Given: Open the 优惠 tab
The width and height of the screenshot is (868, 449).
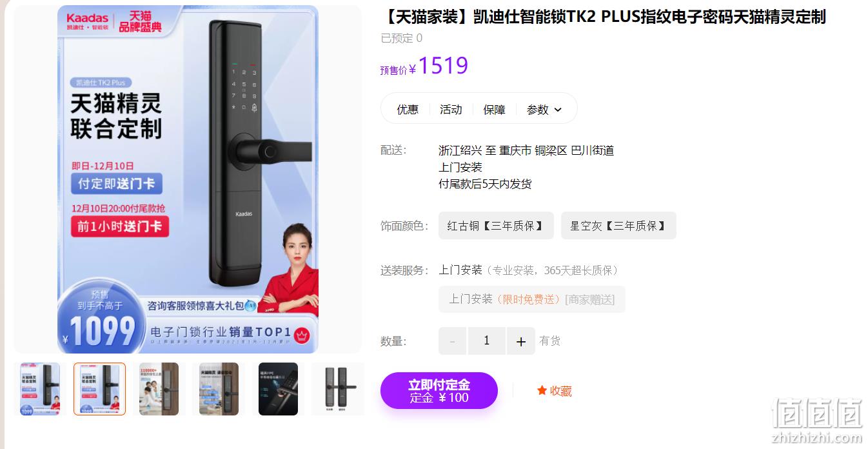Looking at the screenshot, I should tap(408, 110).
